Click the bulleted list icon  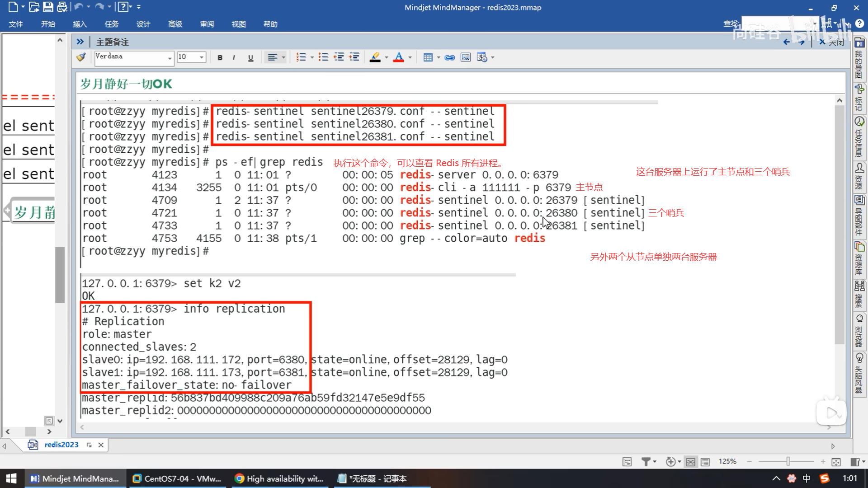pos(323,57)
